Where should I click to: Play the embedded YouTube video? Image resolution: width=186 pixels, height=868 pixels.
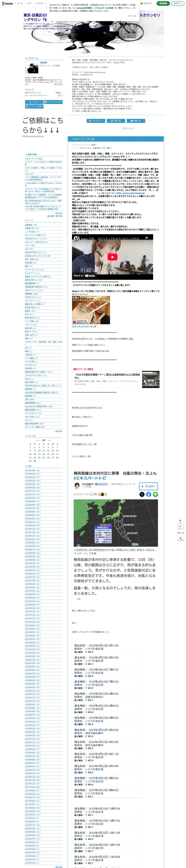pyautogui.click(x=112, y=257)
